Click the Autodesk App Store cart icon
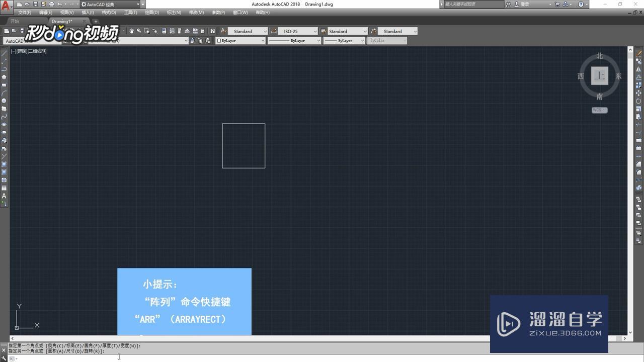 (x=557, y=4)
